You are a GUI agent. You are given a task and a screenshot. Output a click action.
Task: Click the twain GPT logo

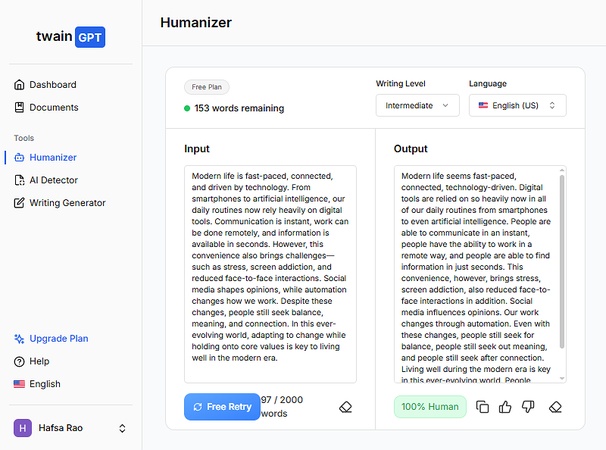pyautogui.click(x=71, y=37)
